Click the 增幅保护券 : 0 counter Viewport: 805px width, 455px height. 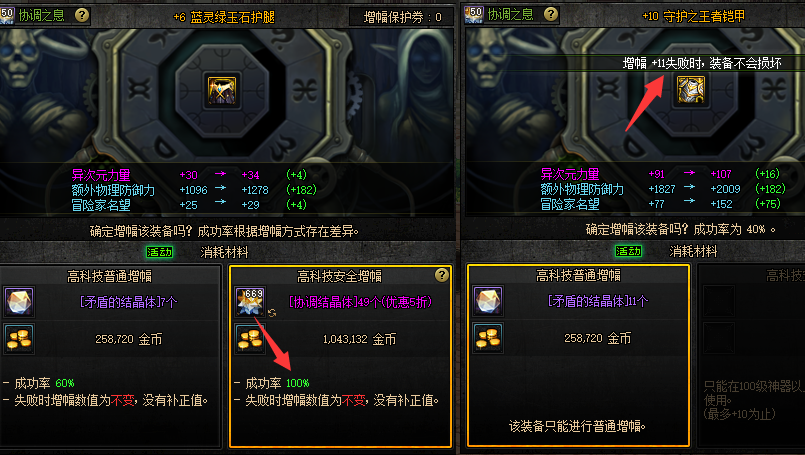(x=402, y=17)
